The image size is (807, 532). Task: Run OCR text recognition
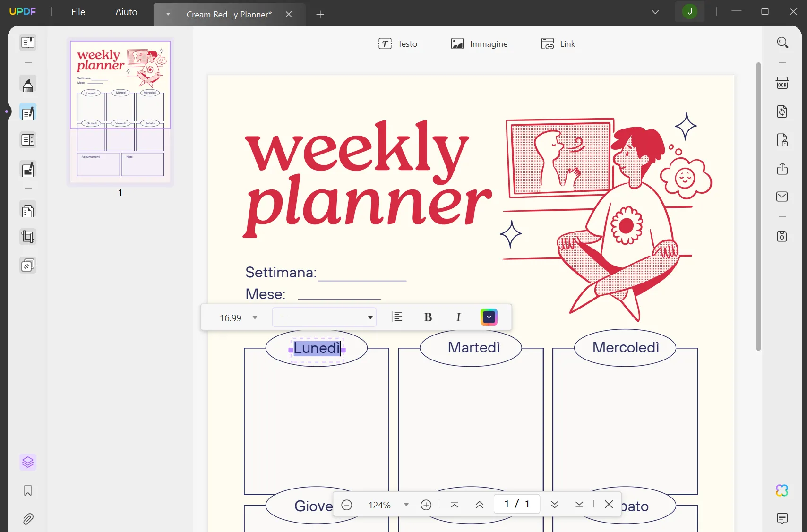click(x=782, y=83)
